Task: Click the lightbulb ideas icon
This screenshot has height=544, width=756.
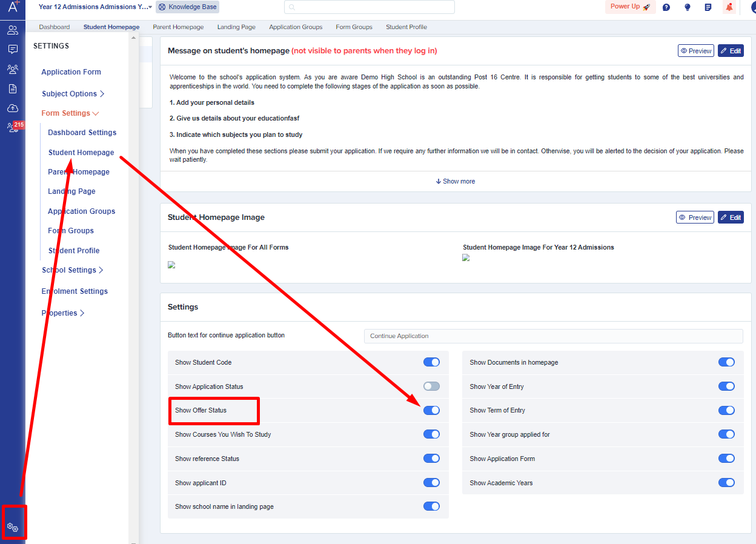Action: (x=687, y=7)
